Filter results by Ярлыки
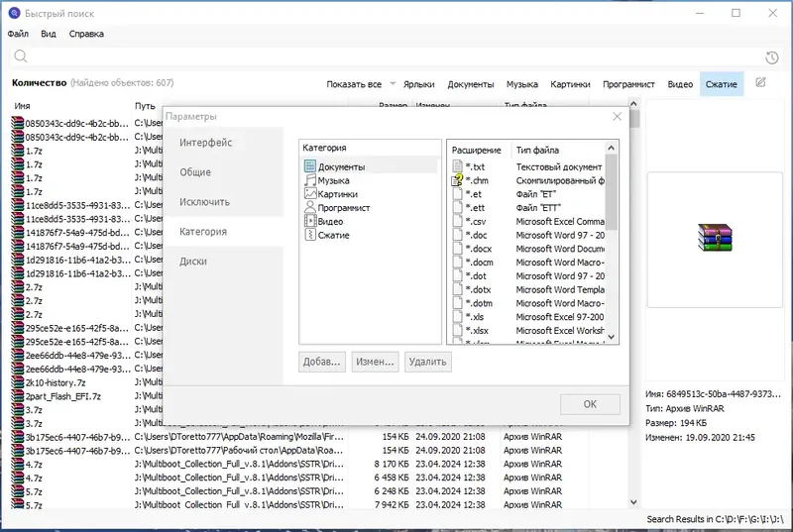 (x=418, y=84)
